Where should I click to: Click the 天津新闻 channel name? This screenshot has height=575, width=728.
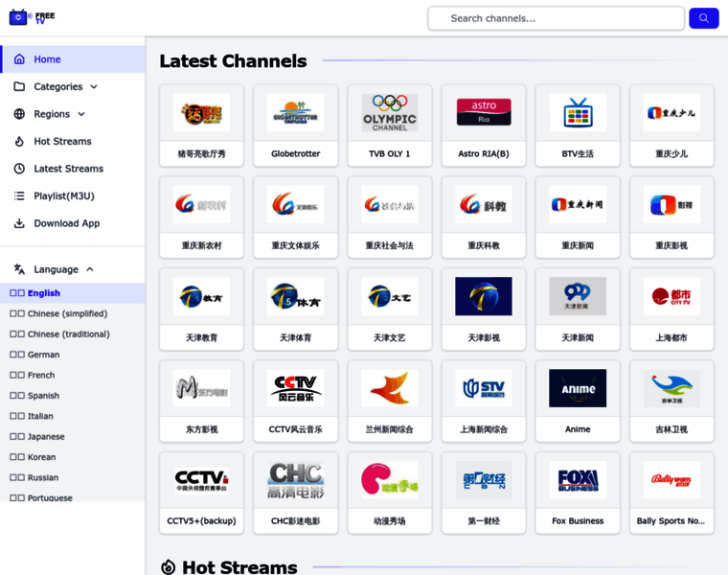pos(578,337)
